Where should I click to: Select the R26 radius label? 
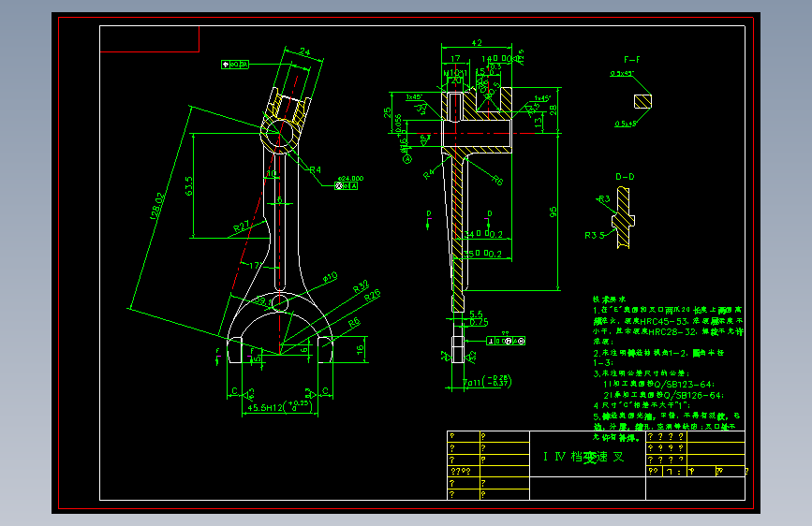pyautogui.click(x=372, y=295)
